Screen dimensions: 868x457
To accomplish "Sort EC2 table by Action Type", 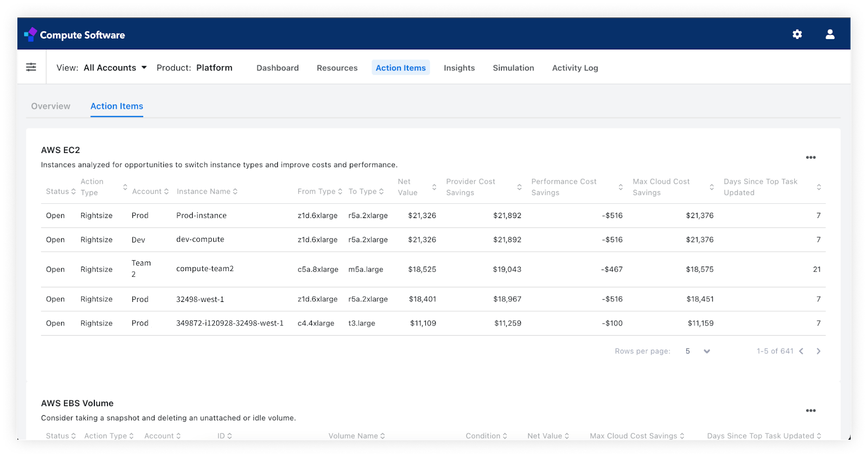I will [125, 187].
